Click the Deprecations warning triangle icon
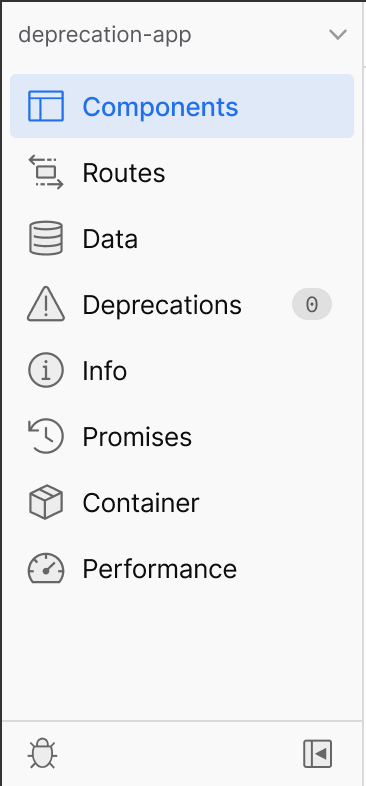The height and width of the screenshot is (786, 366). [x=46, y=304]
